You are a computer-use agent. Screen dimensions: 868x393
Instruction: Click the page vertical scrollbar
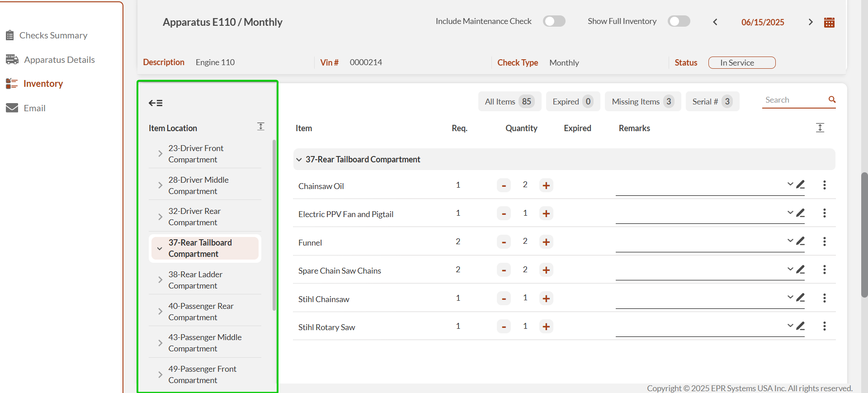(x=864, y=234)
